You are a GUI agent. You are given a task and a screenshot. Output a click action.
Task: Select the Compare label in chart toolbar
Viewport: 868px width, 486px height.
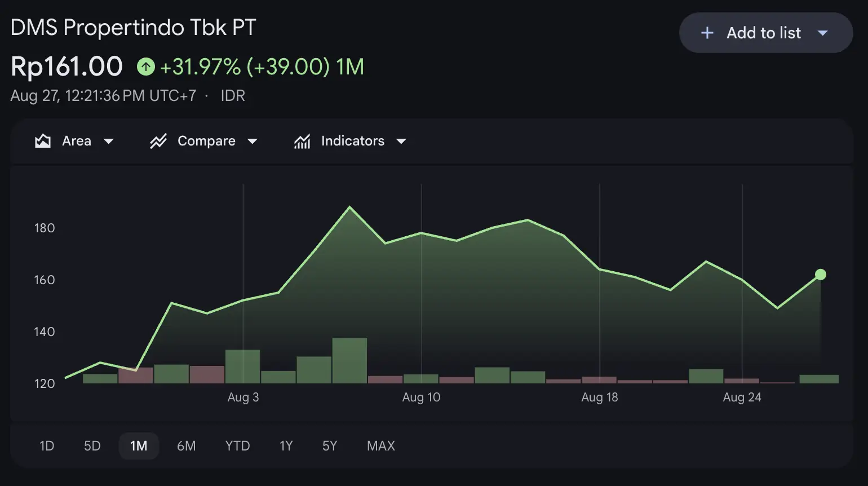click(206, 141)
